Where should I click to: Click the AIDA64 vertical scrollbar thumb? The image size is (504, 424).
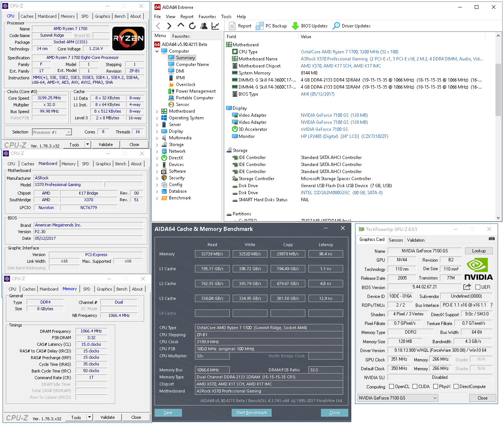coord(498,89)
